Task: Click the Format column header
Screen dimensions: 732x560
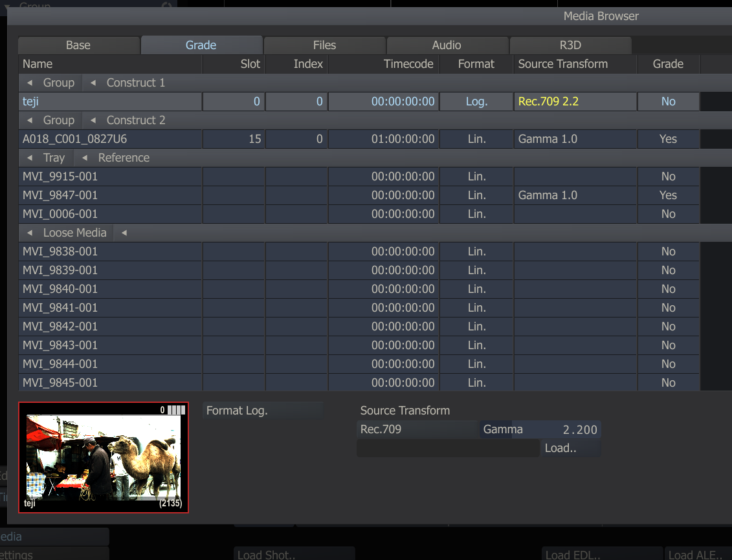Action: tap(476, 64)
